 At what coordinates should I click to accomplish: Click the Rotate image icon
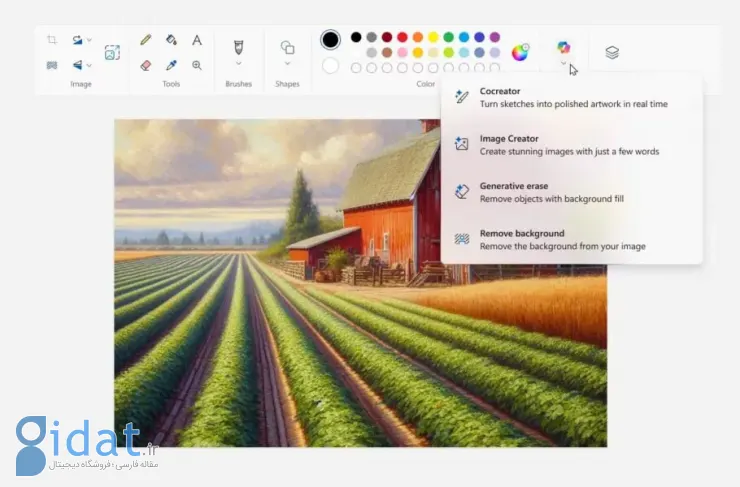(77, 40)
